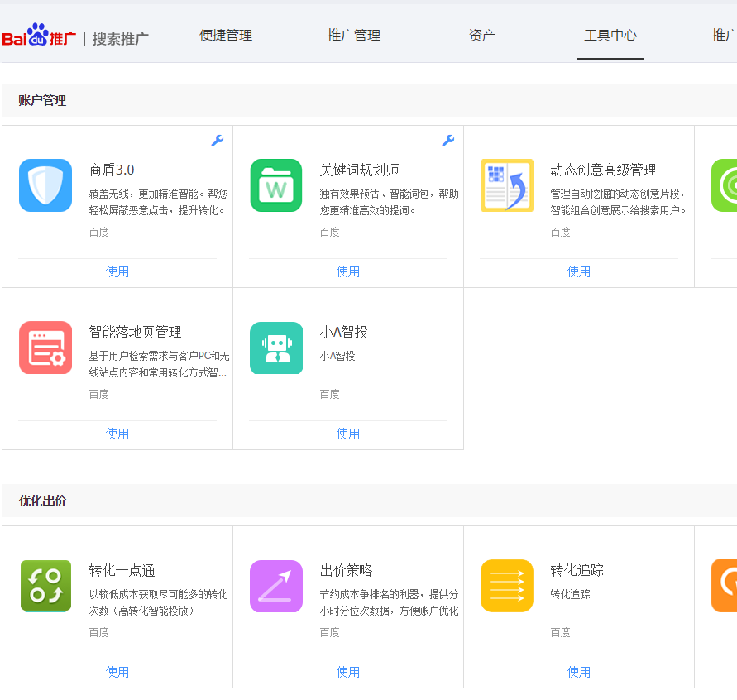
Task: Click 使用 link under 动态创意高级管理
Action: (x=579, y=271)
